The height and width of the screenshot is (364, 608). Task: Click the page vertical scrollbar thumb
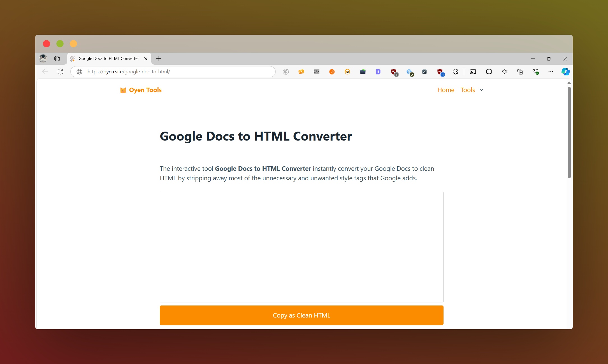569,132
